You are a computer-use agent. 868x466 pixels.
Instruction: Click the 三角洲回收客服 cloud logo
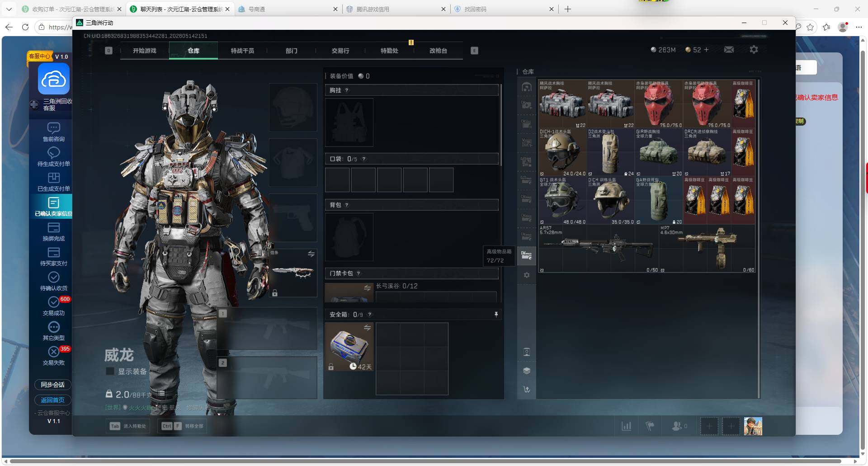click(53, 79)
